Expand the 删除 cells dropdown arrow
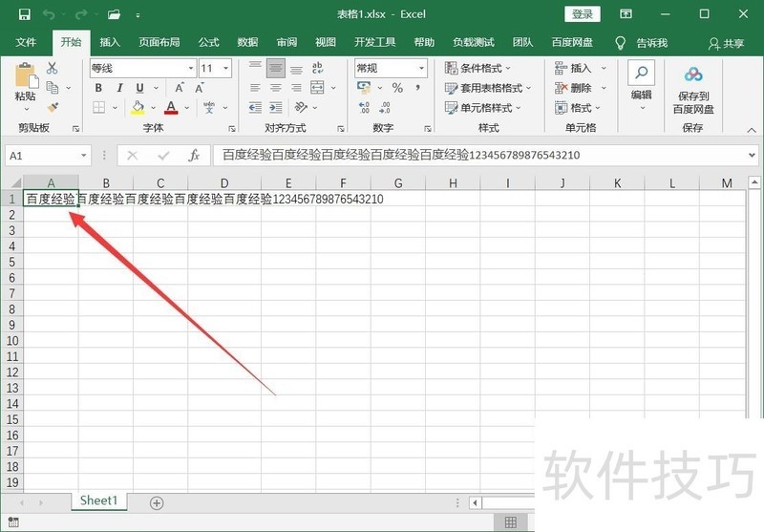This screenshot has width=764, height=532. click(x=604, y=88)
